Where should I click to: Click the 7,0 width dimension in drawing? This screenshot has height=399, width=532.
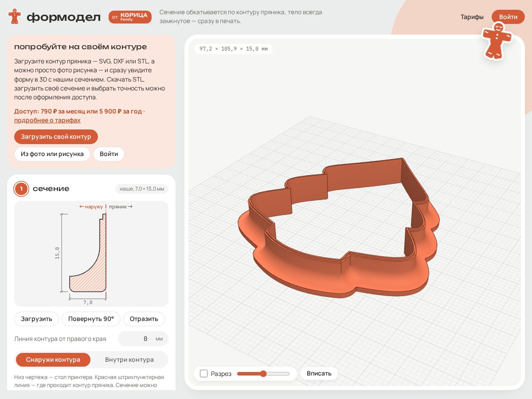[88, 302]
